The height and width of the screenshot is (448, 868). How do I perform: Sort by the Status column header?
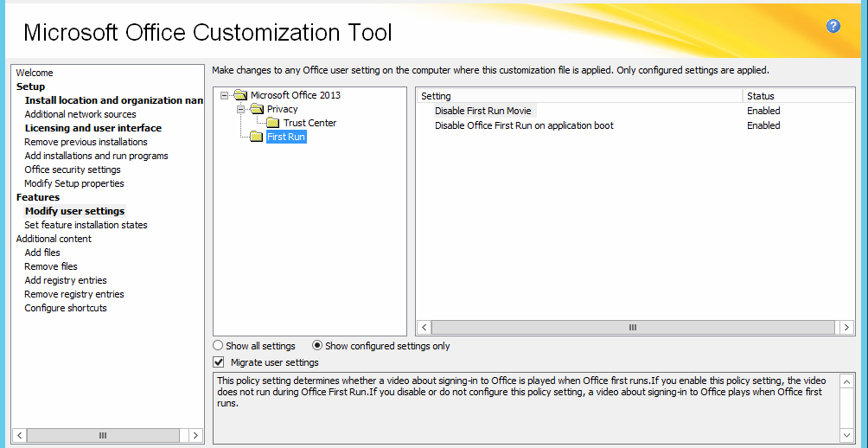[795, 96]
